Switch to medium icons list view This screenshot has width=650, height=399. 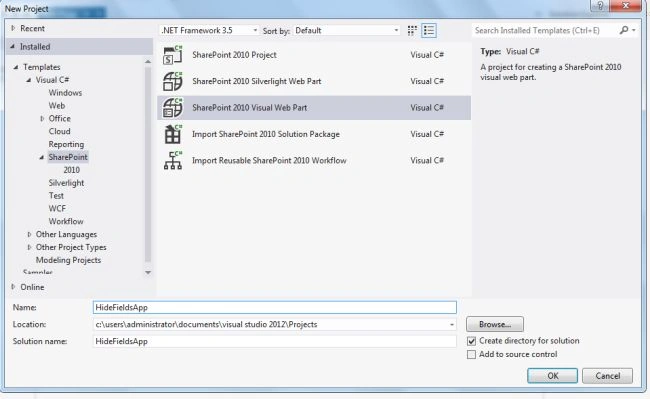[429, 31]
